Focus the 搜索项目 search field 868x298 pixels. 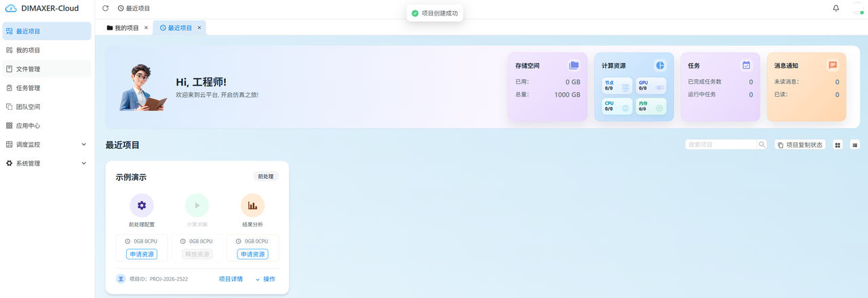(721, 144)
